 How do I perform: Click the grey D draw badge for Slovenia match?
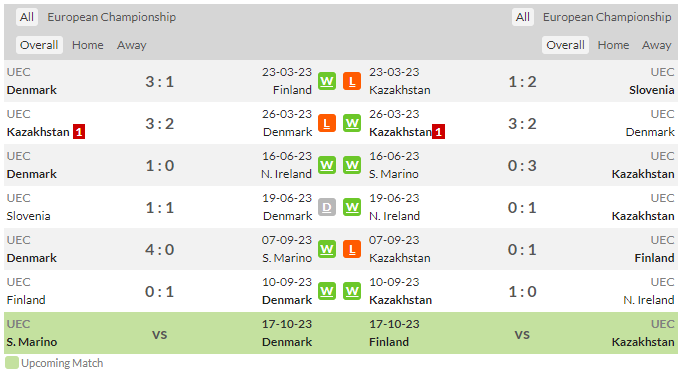(327, 208)
